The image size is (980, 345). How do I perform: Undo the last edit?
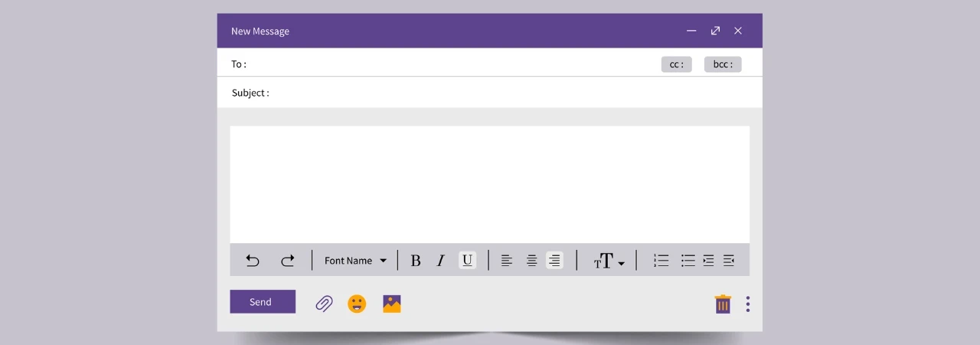pyautogui.click(x=253, y=261)
